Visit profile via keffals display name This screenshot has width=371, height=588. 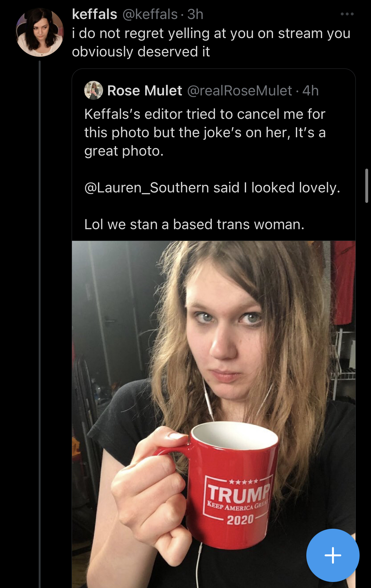[x=94, y=14]
